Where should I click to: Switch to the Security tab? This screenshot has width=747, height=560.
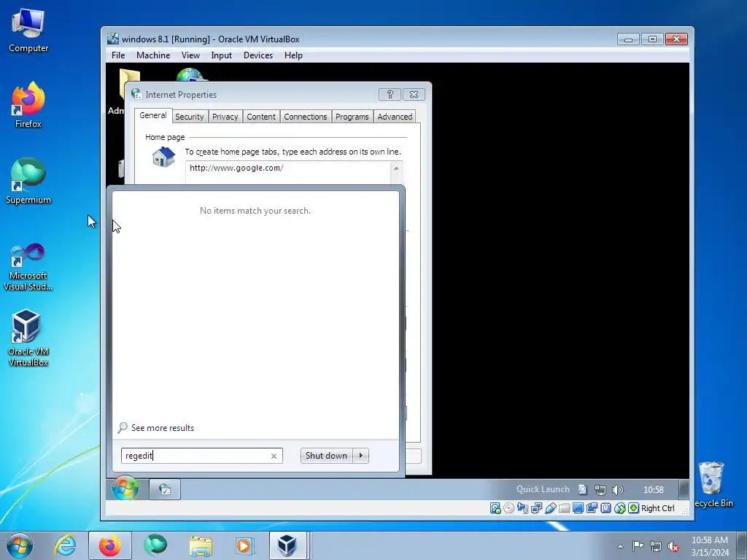(189, 117)
